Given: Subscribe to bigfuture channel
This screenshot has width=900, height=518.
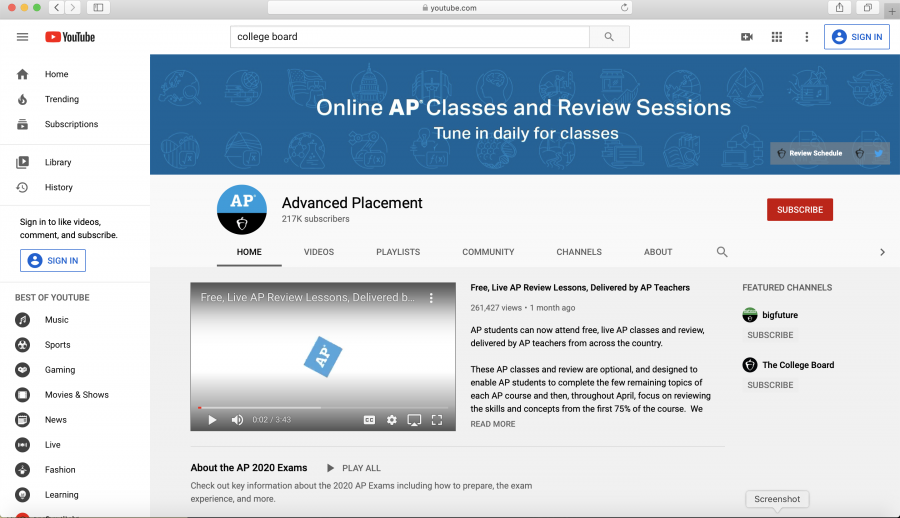Looking at the screenshot, I should (770, 335).
